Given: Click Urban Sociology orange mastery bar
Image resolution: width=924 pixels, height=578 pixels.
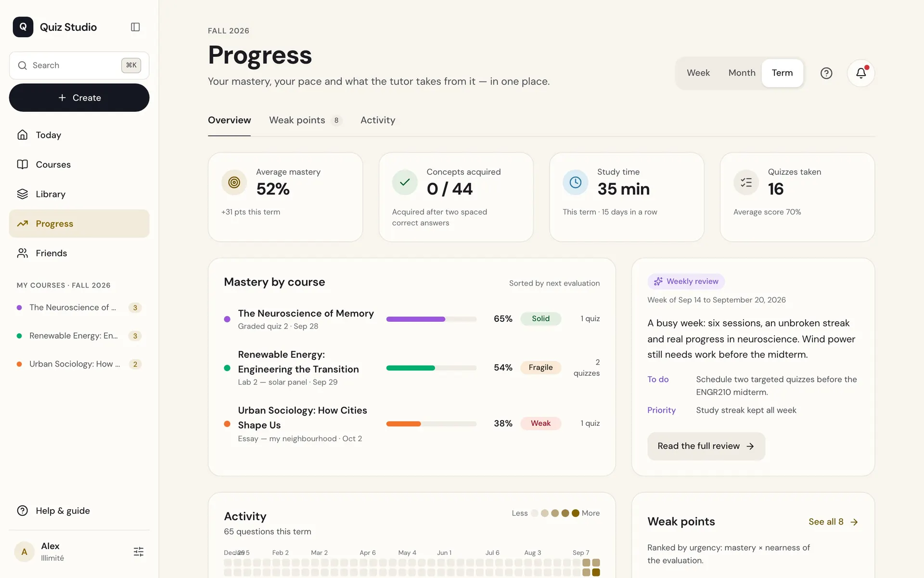Looking at the screenshot, I should point(431,424).
